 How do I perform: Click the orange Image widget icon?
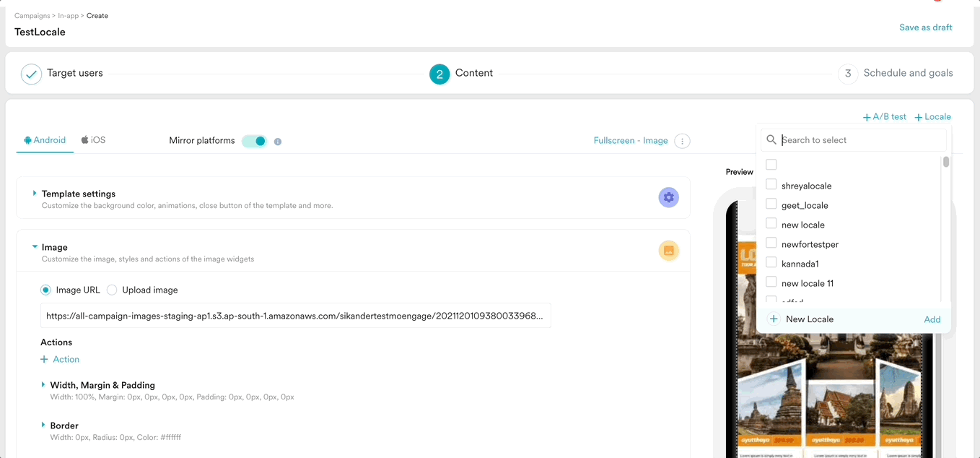pos(668,251)
